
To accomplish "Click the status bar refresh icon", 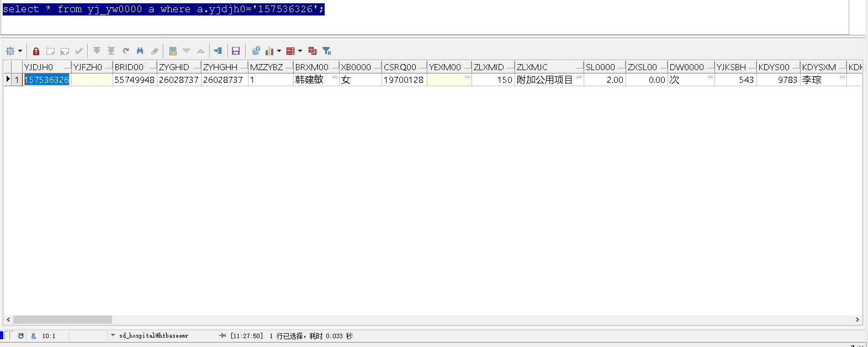I will 21,335.
